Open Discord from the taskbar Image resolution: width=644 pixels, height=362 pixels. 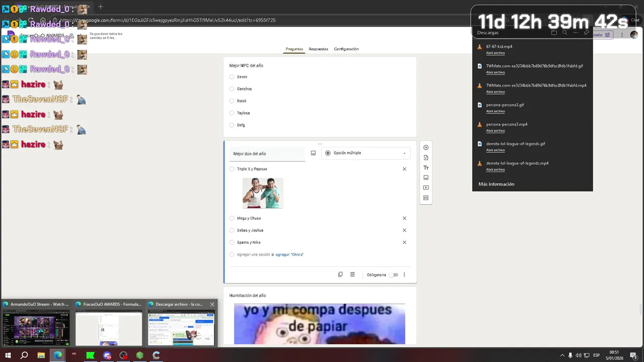(x=107, y=355)
